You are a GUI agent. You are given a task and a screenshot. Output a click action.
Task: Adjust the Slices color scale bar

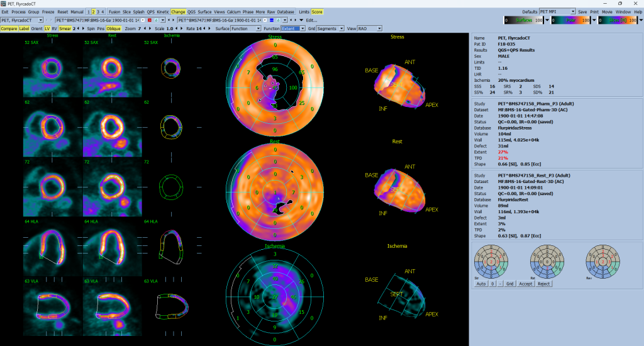pyautogui.click(x=618, y=20)
